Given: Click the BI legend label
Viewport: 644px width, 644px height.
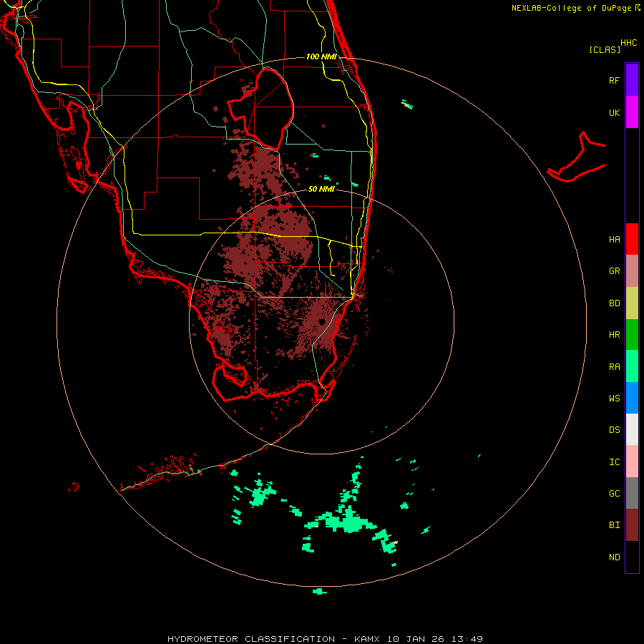Looking at the screenshot, I should [614, 525].
